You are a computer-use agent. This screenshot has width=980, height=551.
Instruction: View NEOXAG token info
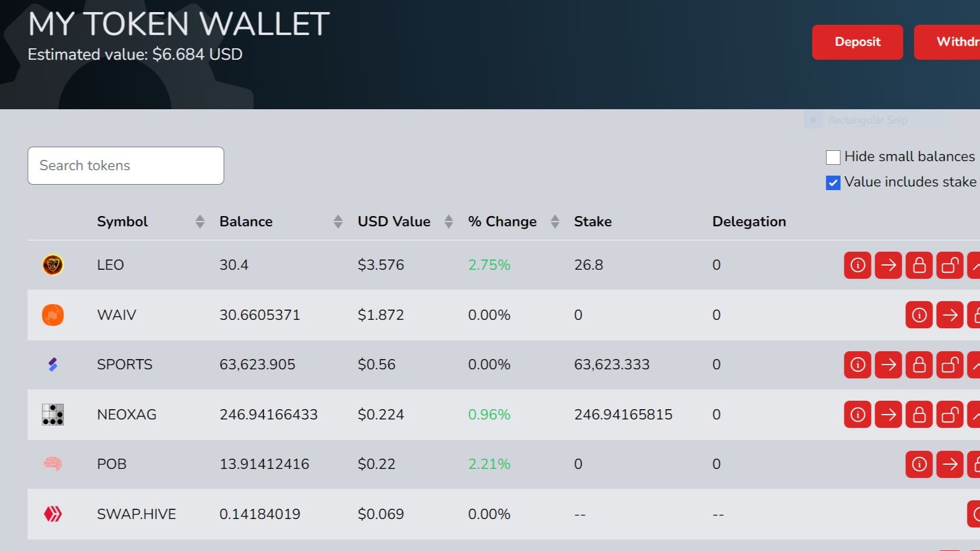pyautogui.click(x=858, y=415)
